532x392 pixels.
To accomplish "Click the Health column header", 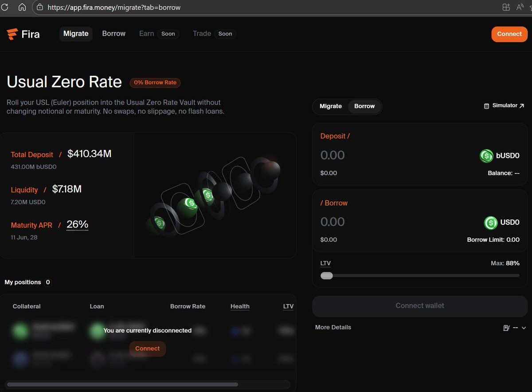I will point(240,306).
